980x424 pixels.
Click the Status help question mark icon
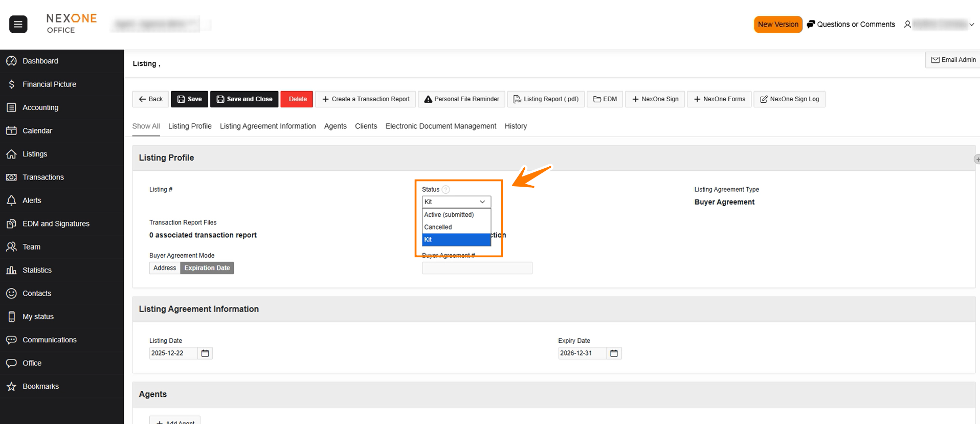click(446, 189)
